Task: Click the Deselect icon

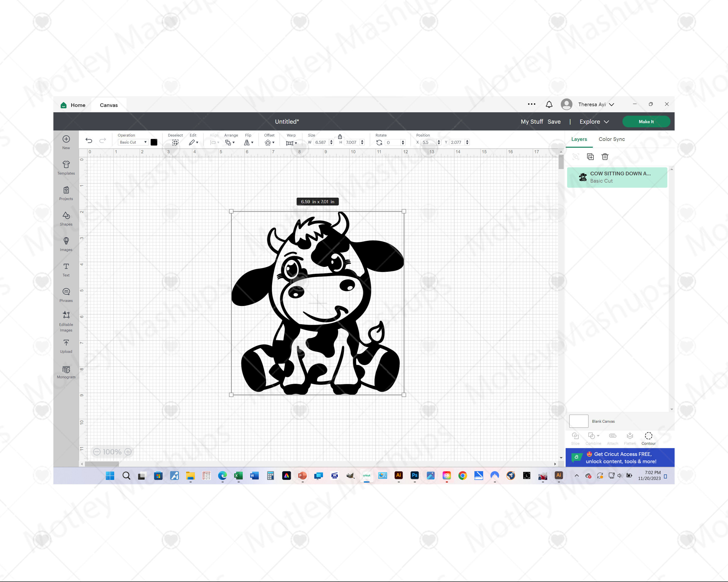Action: coord(175,142)
